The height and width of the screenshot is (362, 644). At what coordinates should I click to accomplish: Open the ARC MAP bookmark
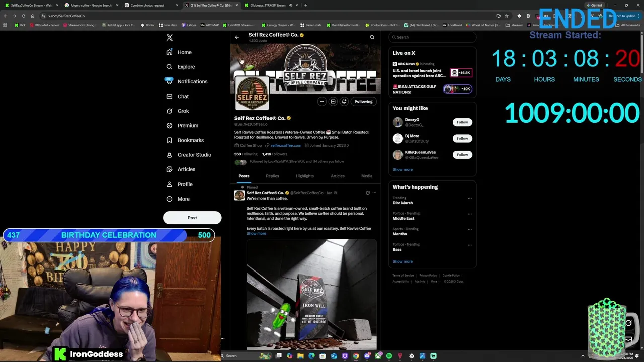209,25
